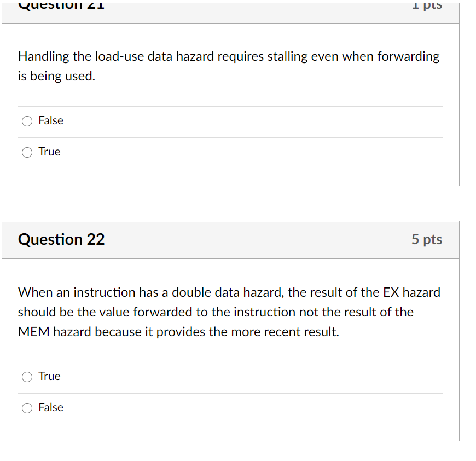Viewport: 476px width, 461px height.
Task: Click the Question 22 header
Action: tap(61, 239)
